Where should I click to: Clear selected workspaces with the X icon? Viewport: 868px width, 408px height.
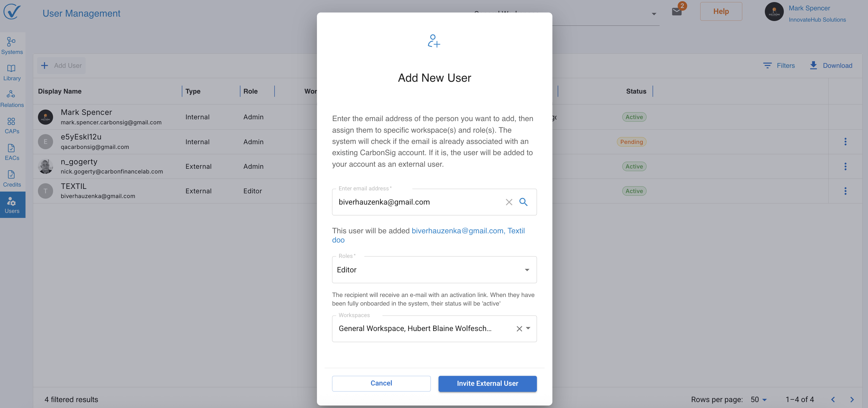point(519,329)
